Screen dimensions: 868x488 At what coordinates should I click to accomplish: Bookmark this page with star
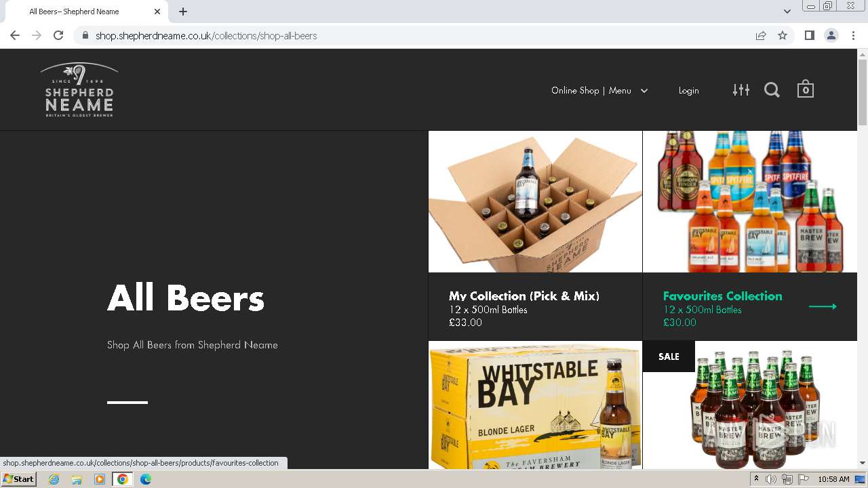pyautogui.click(x=783, y=35)
